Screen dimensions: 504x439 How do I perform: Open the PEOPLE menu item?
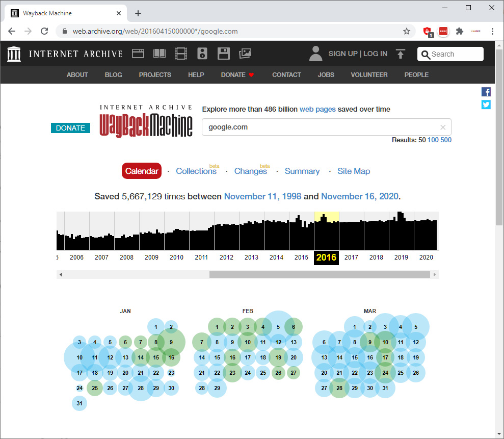[x=416, y=74]
